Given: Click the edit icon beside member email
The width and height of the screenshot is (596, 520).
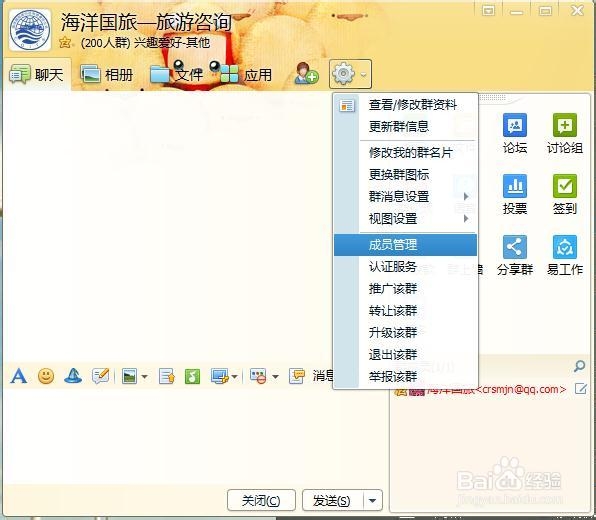Looking at the screenshot, I should [580, 389].
